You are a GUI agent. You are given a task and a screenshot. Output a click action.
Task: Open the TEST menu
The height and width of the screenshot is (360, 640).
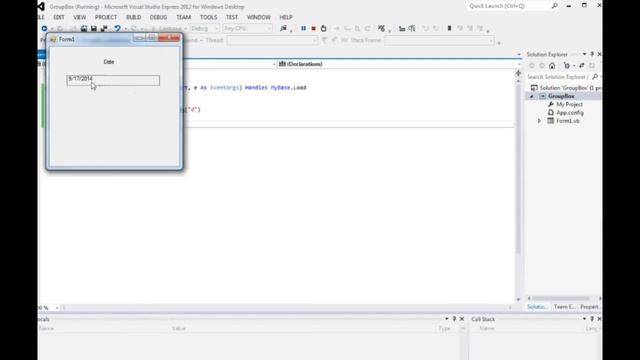click(232, 17)
